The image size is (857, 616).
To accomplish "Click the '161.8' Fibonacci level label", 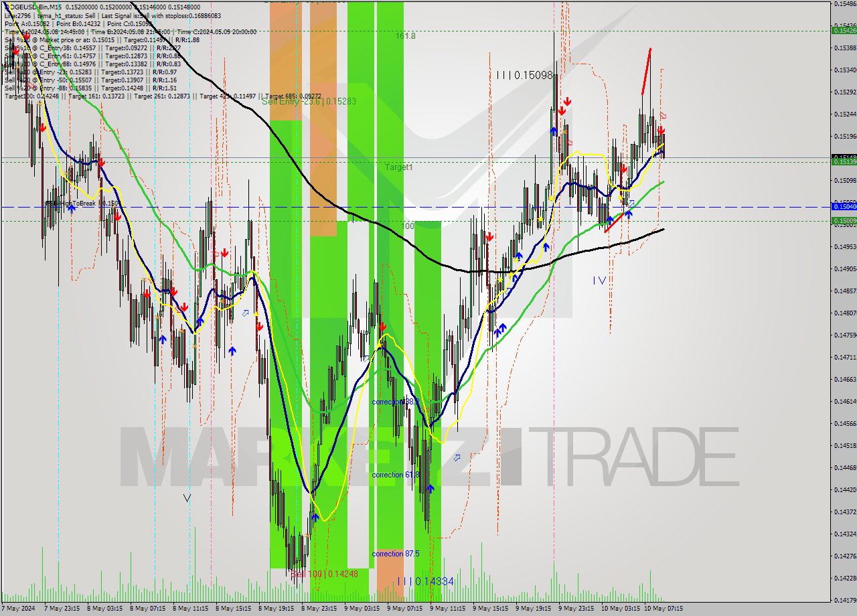I will [x=405, y=36].
